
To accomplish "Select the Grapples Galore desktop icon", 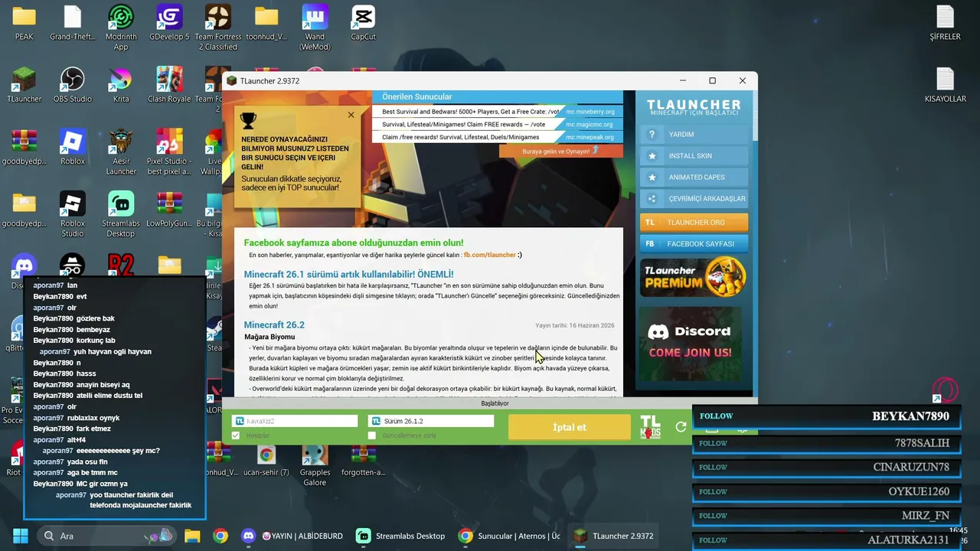I will point(315,466).
